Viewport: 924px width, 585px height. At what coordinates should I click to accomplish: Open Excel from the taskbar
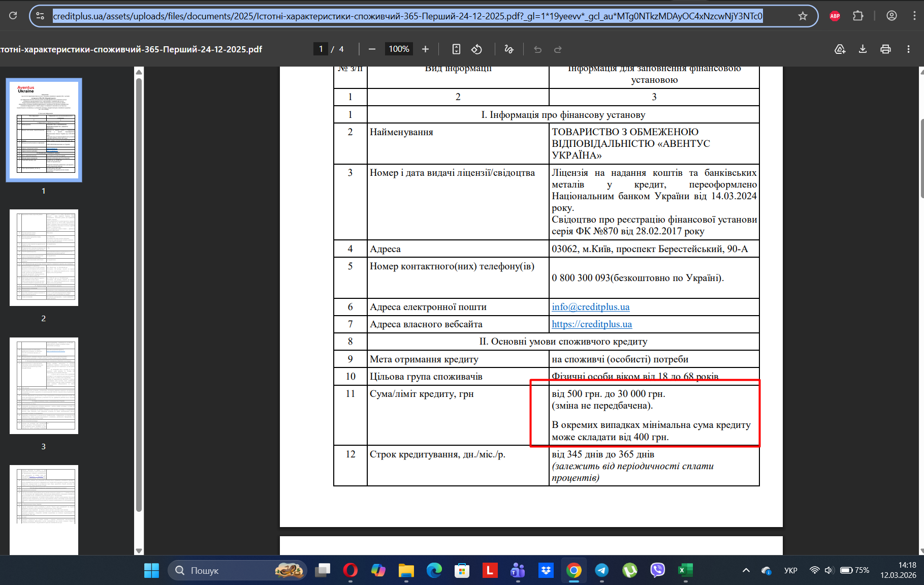(x=685, y=570)
